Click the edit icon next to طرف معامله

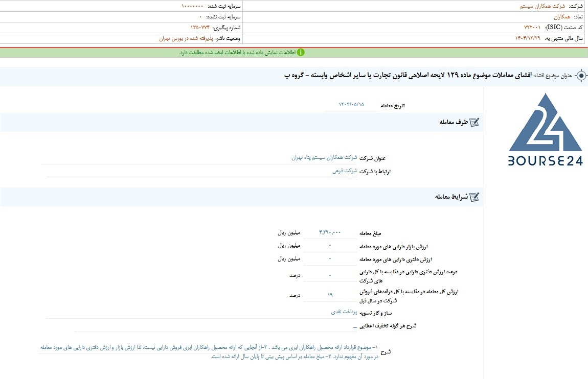tap(474, 122)
